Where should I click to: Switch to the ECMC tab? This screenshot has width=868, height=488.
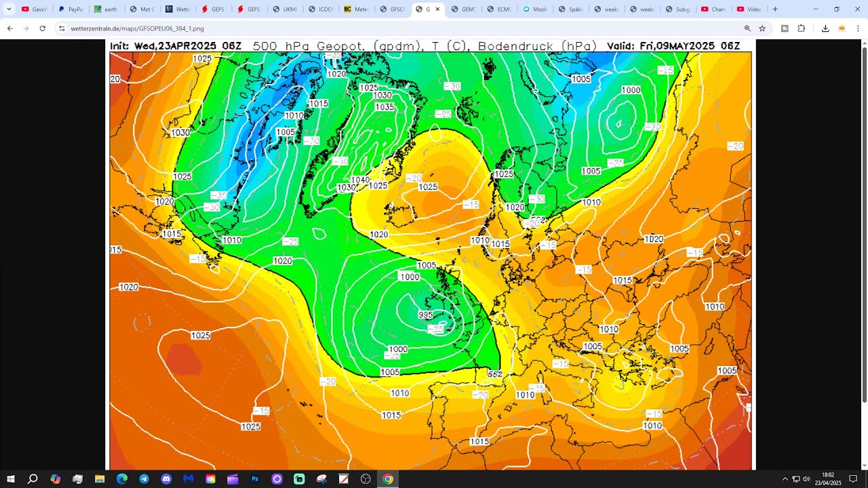tap(500, 9)
